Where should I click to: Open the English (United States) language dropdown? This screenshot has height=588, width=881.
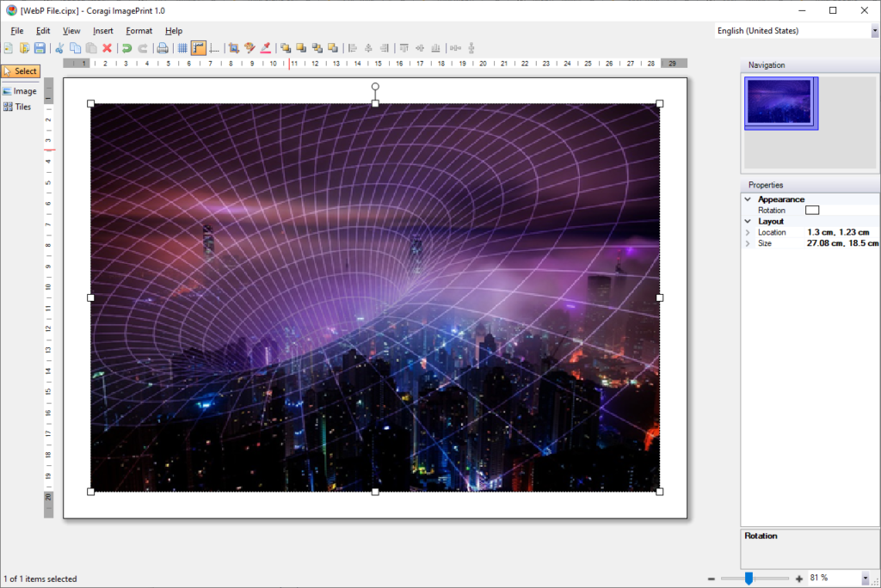pos(874,31)
